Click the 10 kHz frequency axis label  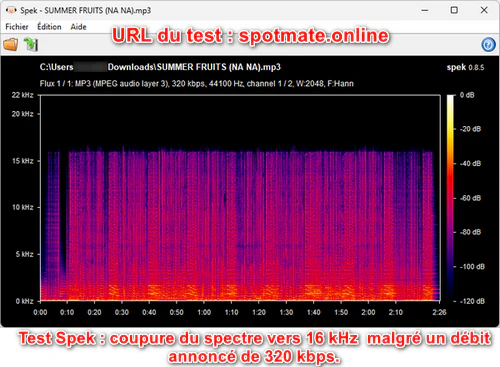(22, 207)
